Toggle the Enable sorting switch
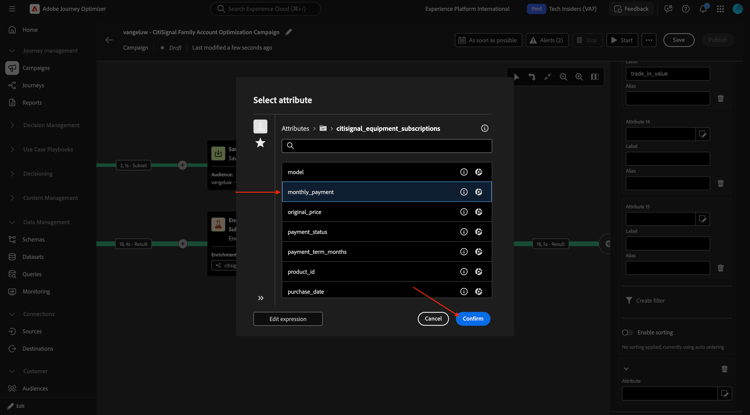Screen dimensions: 750x415 (627, 332)
